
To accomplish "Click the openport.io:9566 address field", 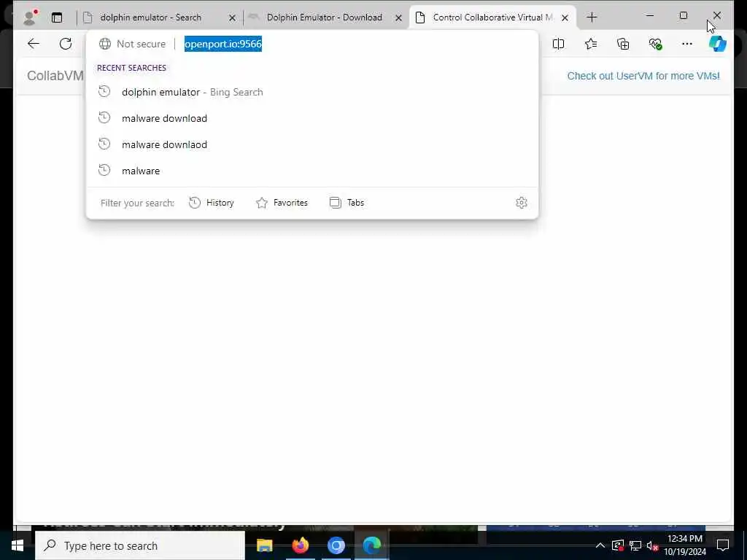I will click(x=223, y=44).
